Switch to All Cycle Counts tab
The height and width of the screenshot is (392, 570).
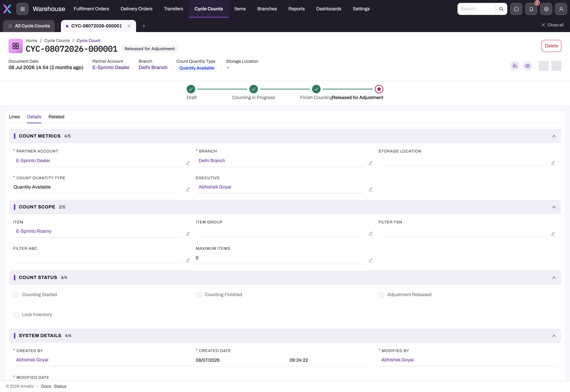click(29, 26)
